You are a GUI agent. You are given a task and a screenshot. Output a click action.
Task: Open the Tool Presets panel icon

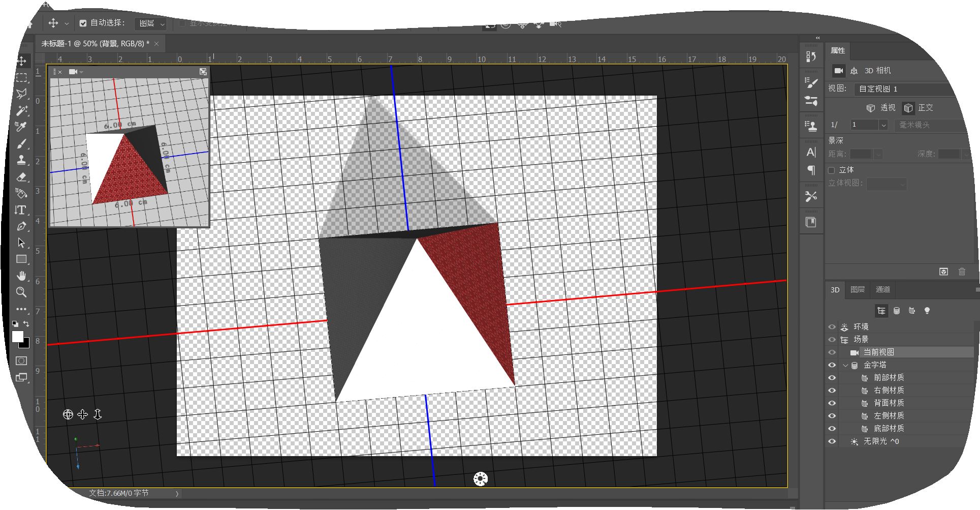[811, 196]
